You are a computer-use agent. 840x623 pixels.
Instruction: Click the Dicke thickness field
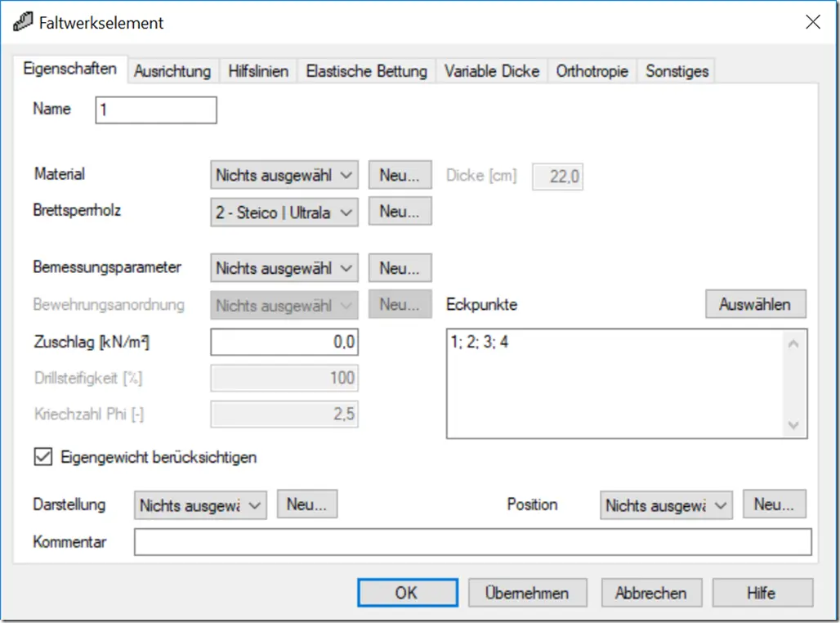click(x=557, y=177)
